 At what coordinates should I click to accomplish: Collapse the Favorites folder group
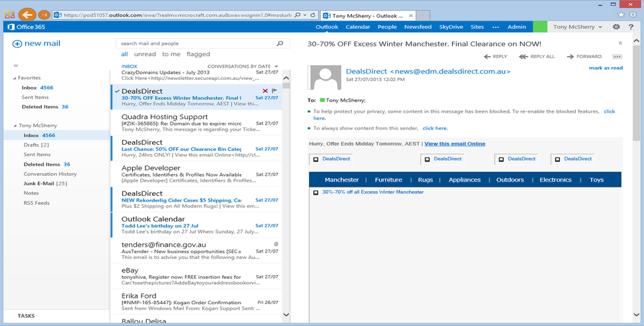coord(14,78)
